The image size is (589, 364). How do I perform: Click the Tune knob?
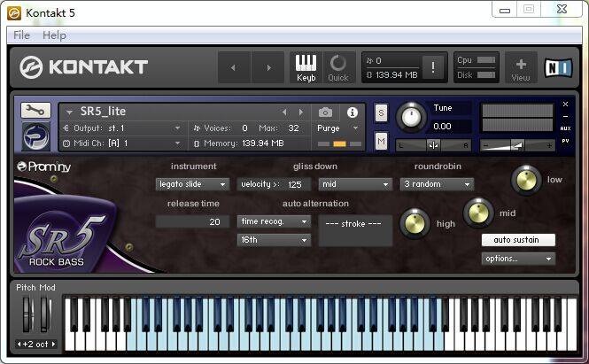point(411,117)
